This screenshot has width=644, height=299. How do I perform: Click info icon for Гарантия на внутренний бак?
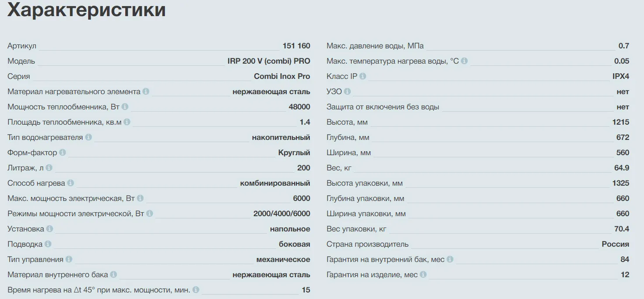coord(450,259)
